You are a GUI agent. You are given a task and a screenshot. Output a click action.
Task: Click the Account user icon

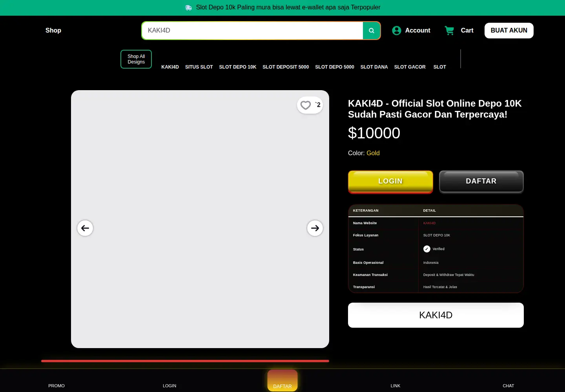(397, 31)
